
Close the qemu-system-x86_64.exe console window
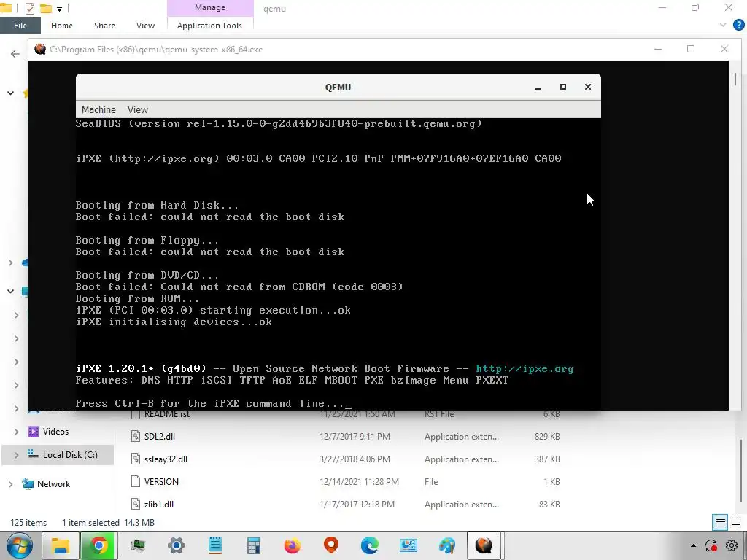(724, 49)
